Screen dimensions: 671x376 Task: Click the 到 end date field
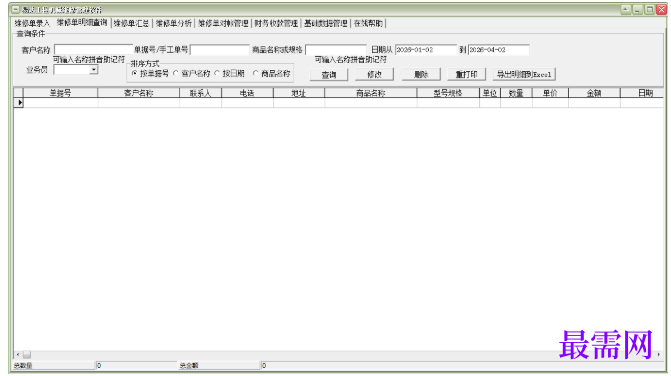coord(499,50)
